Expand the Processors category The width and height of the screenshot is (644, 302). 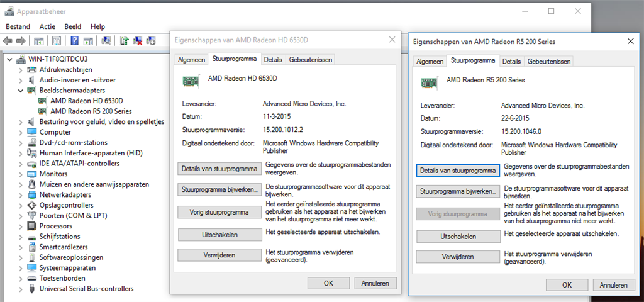(21, 226)
